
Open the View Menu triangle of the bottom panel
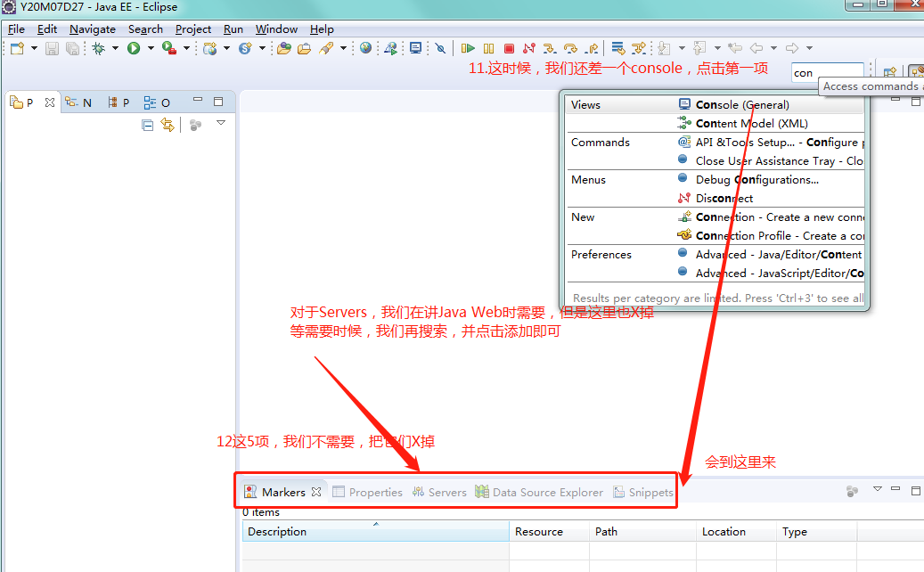[x=878, y=490]
